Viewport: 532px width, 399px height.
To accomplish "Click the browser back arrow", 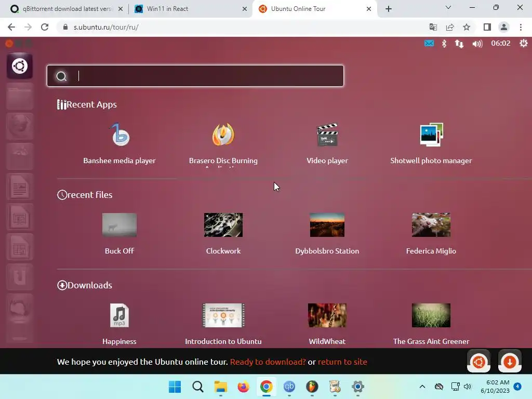I will (11, 27).
